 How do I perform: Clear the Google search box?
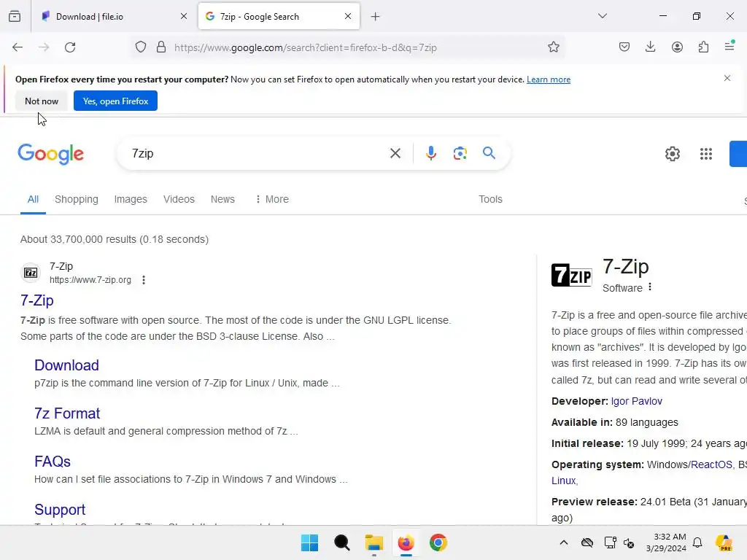[395, 153]
